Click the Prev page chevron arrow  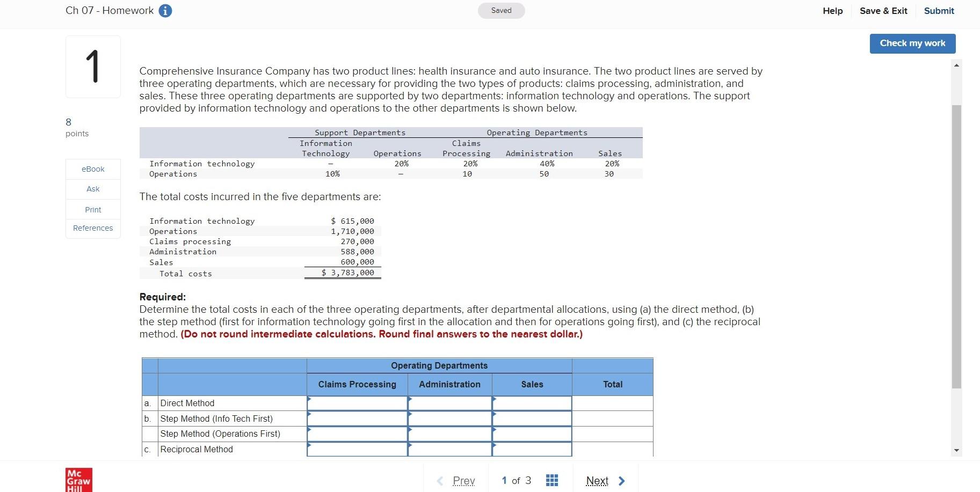[x=440, y=480]
